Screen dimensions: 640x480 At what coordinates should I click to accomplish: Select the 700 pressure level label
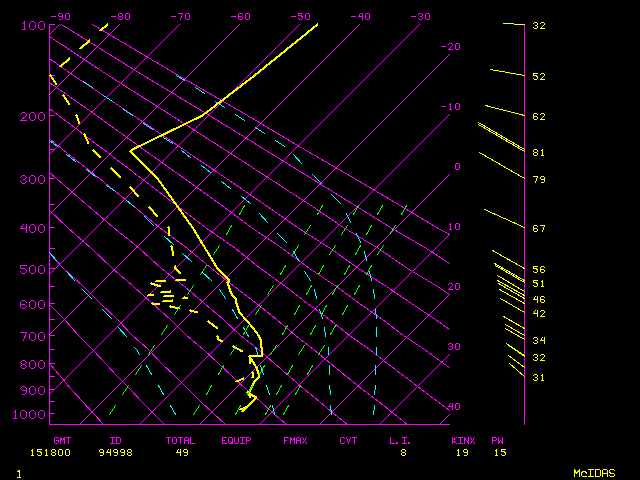click(x=32, y=337)
